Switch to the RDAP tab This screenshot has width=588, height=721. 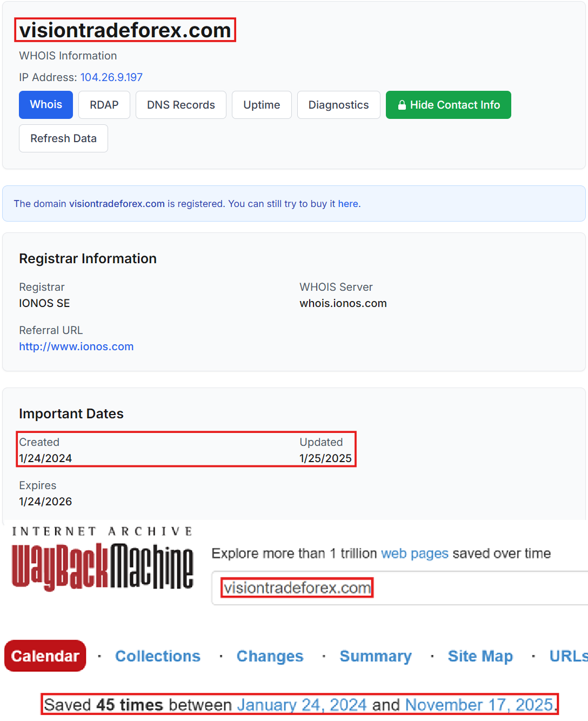pos(104,105)
